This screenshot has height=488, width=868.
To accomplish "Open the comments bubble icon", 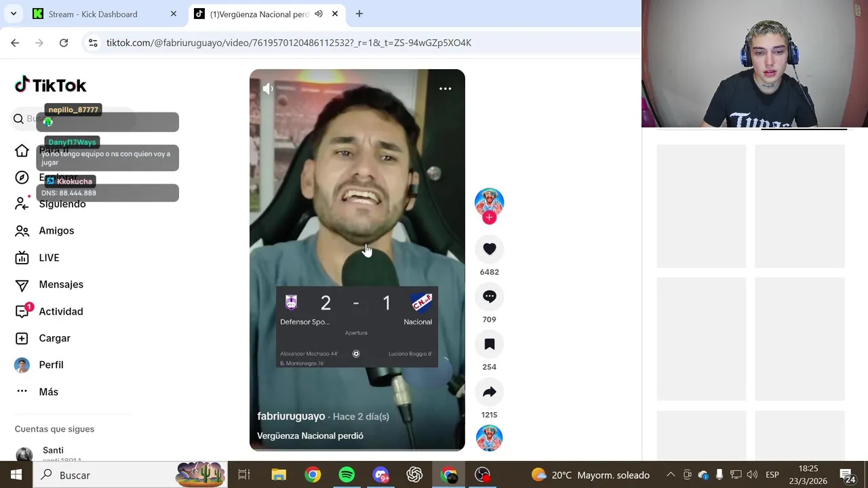I will point(489,297).
